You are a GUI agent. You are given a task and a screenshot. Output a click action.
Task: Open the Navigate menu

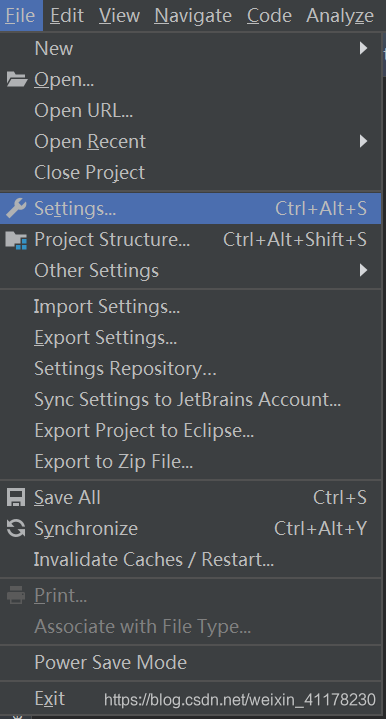pos(193,16)
